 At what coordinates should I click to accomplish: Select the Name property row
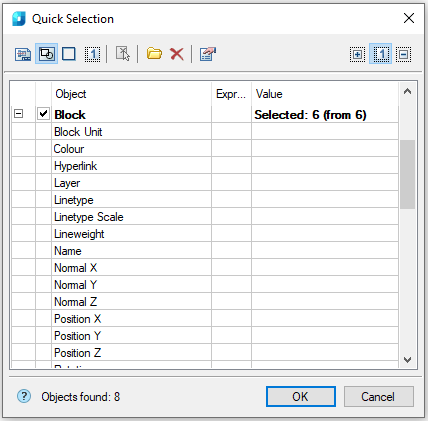[205, 250]
